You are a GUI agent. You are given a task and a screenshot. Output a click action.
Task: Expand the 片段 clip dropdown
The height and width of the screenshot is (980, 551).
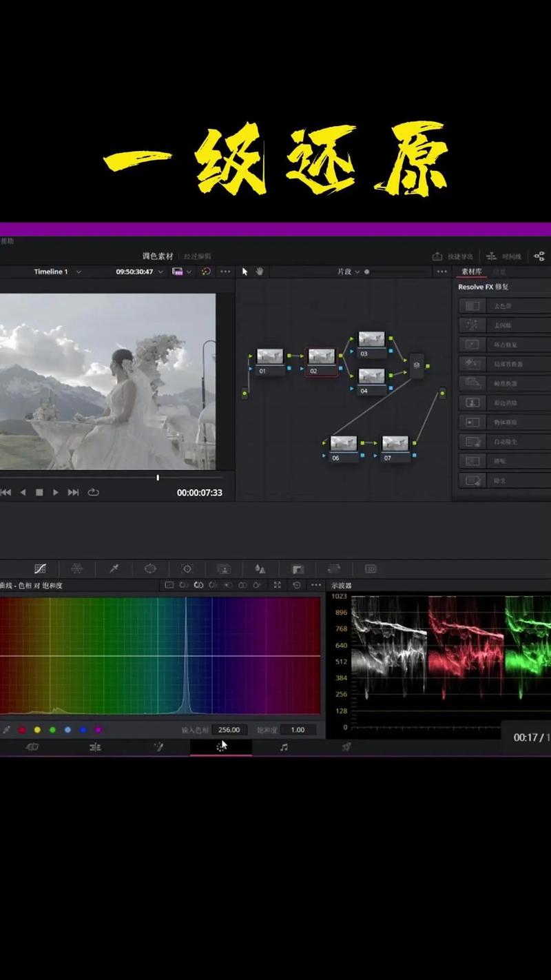coord(357,272)
